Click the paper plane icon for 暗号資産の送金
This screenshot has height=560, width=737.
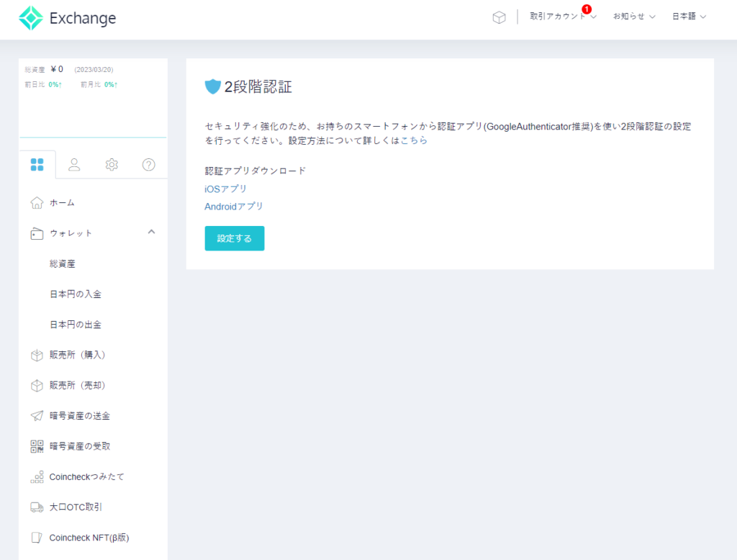tap(37, 416)
